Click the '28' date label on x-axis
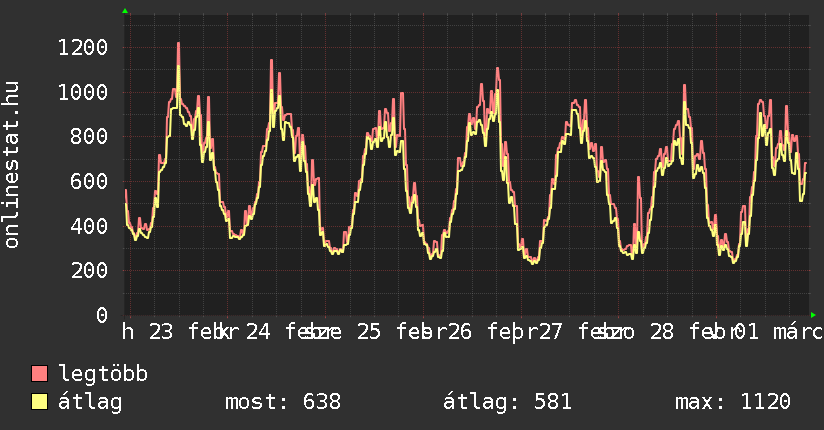The height and width of the screenshot is (430, 824). [662, 332]
